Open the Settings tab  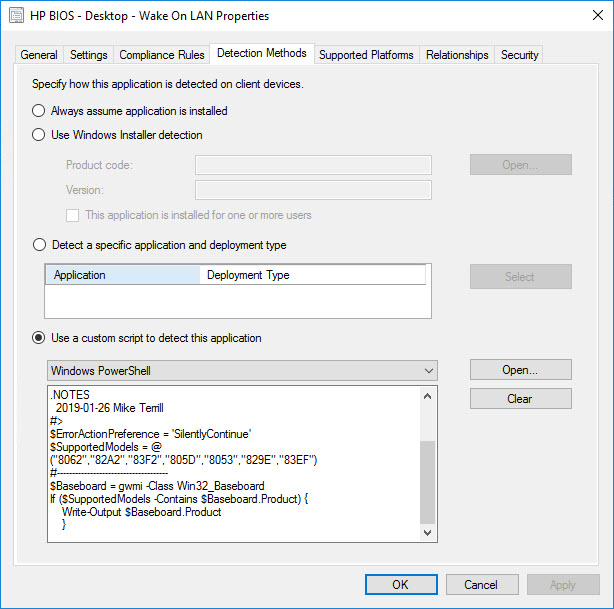(x=89, y=55)
